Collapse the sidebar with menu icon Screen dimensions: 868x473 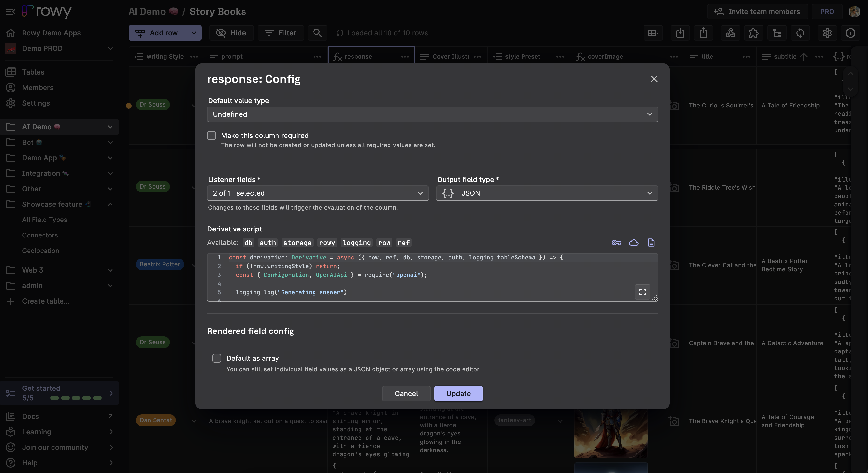pos(10,12)
